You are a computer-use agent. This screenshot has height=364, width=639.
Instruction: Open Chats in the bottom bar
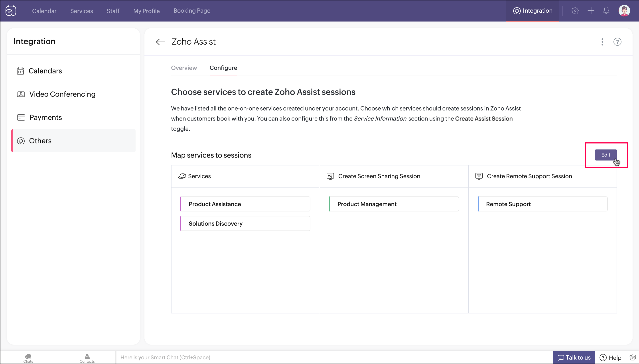click(x=28, y=358)
